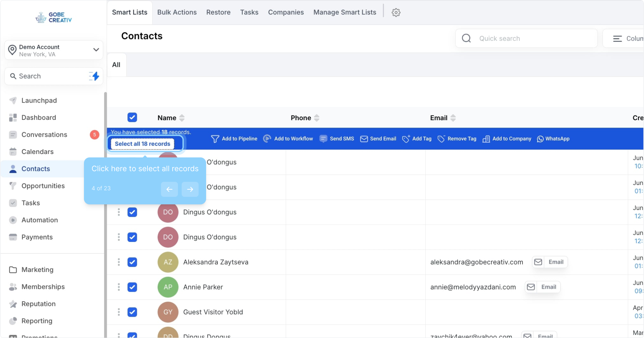The height and width of the screenshot is (338, 644).
Task: Click the Select all 18 records button
Action: pos(143,144)
